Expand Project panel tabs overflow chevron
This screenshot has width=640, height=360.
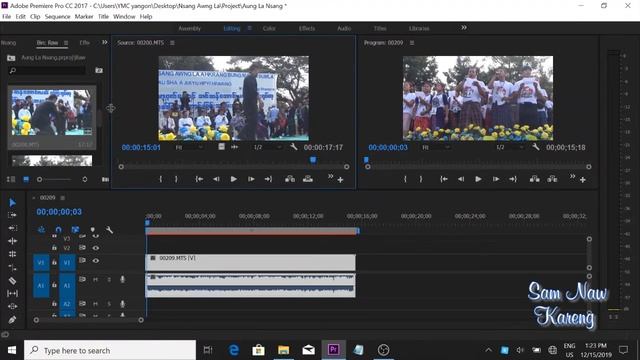[104, 42]
